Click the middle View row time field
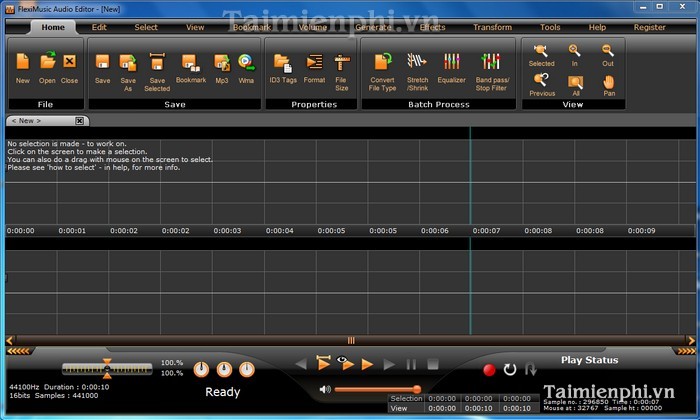The image size is (700, 420). click(x=479, y=408)
